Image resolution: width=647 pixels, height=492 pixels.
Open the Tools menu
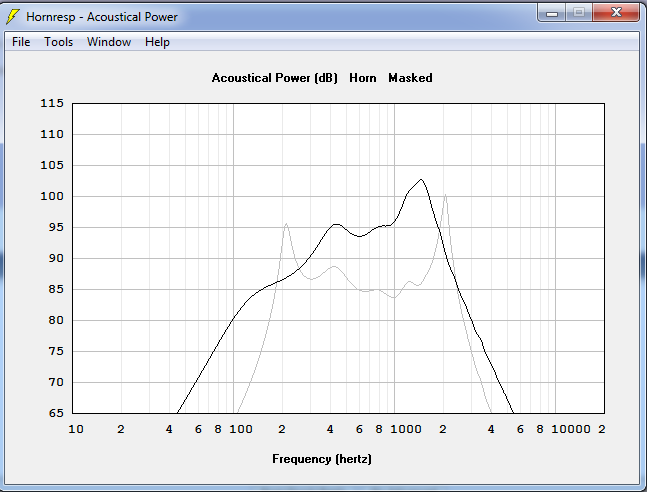click(x=59, y=42)
